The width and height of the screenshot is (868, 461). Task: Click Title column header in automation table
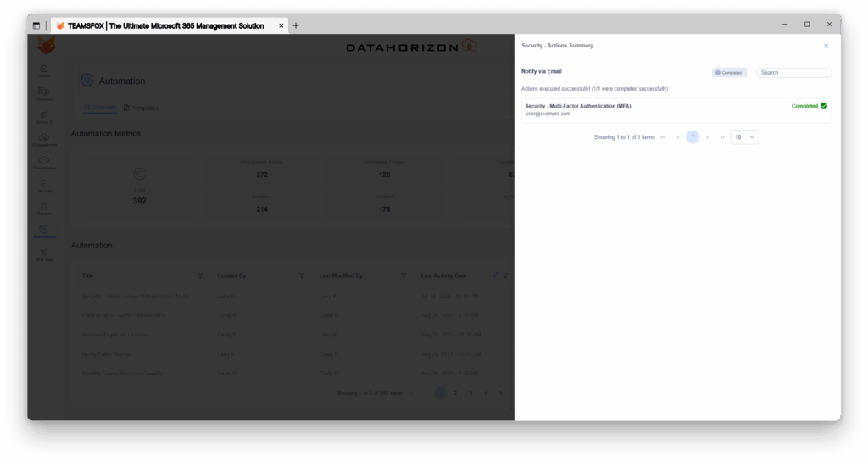click(87, 275)
